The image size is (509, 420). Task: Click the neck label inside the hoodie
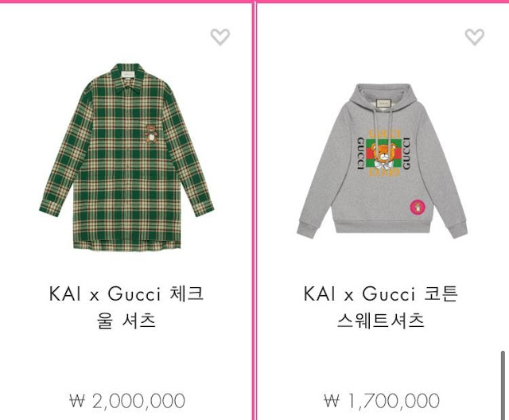coord(383,103)
